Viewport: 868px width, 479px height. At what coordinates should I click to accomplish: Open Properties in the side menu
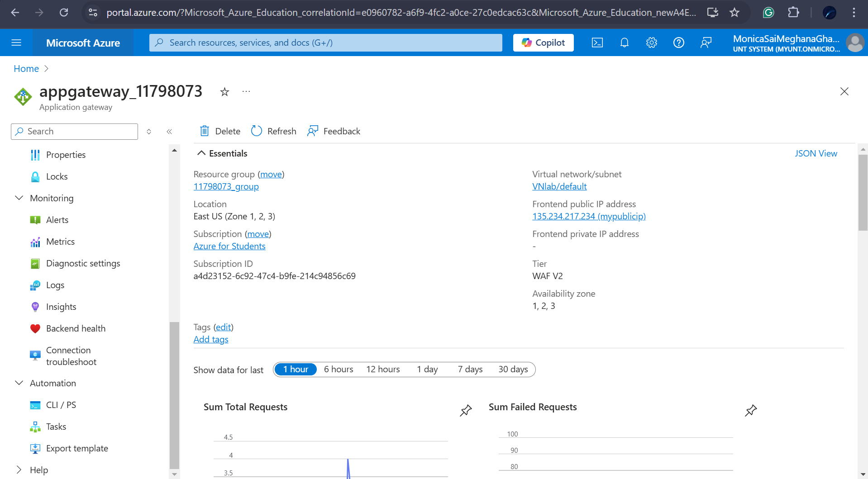tap(66, 155)
